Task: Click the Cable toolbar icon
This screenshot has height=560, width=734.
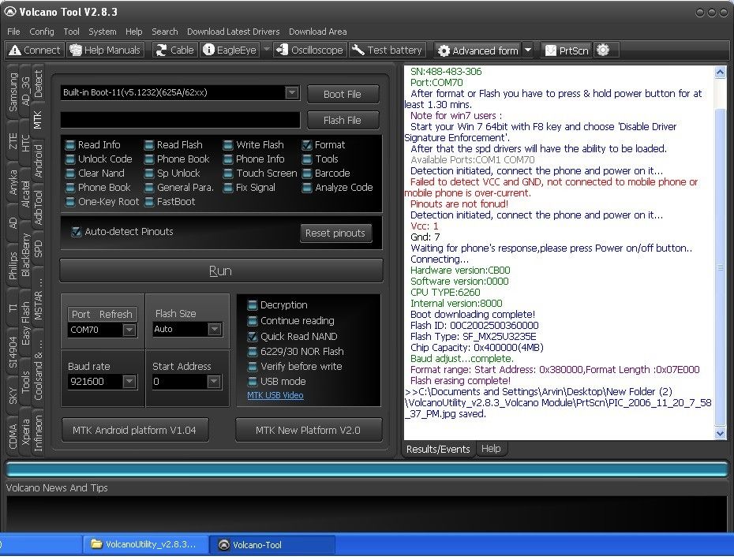Action: (161, 50)
